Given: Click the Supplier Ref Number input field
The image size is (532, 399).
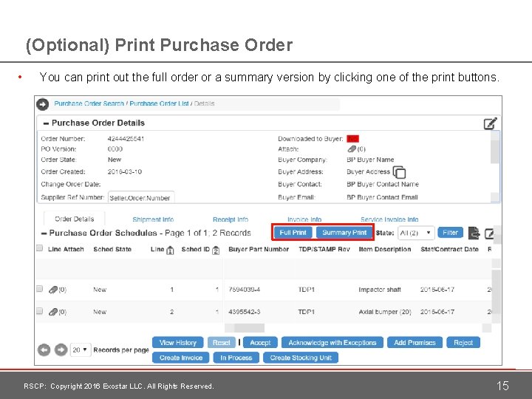Looking at the screenshot, I should point(141,197).
